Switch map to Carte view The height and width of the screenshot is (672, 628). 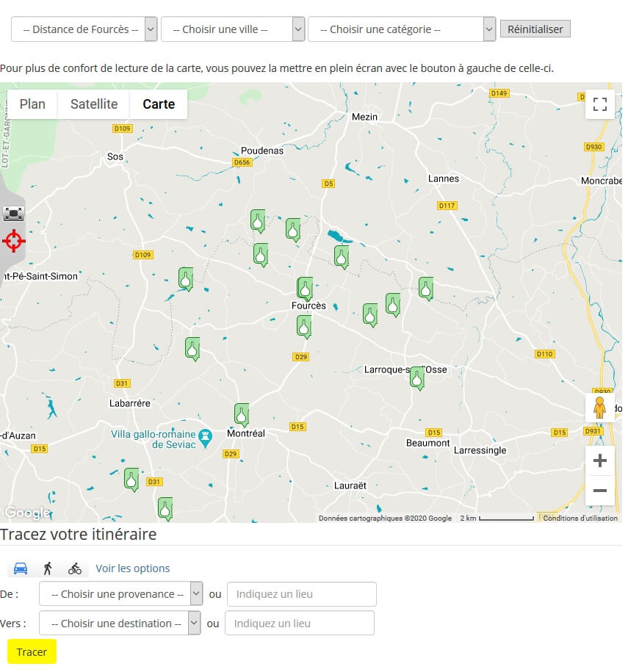click(x=159, y=104)
